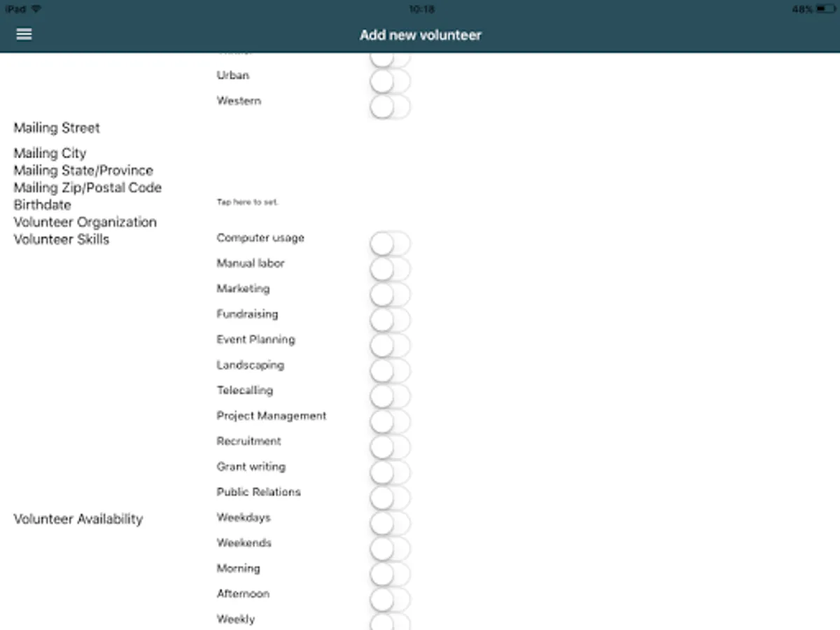
Task: Enable the Morning availability switch
Action: click(390, 573)
